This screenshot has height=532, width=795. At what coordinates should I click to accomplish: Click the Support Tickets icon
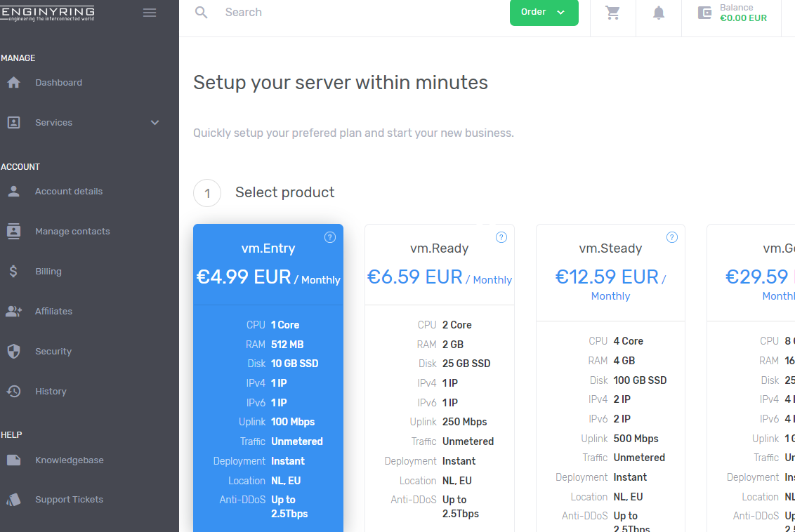15,499
